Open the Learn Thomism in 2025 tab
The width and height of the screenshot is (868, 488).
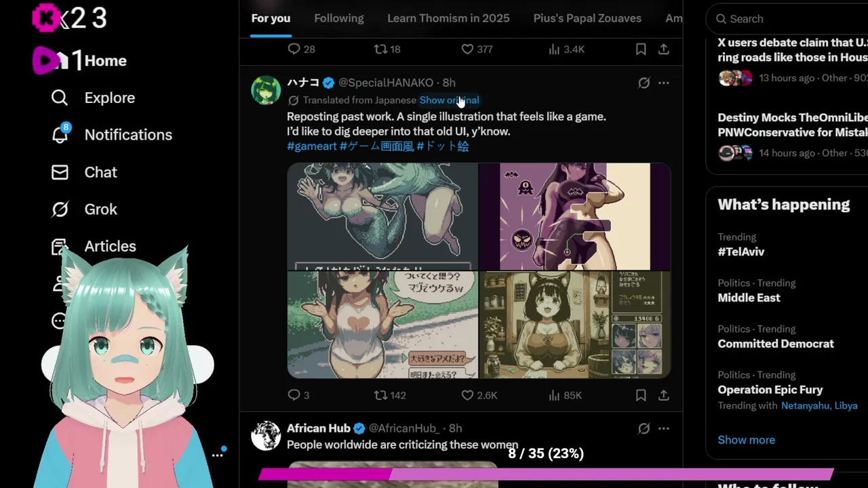[x=448, y=18]
